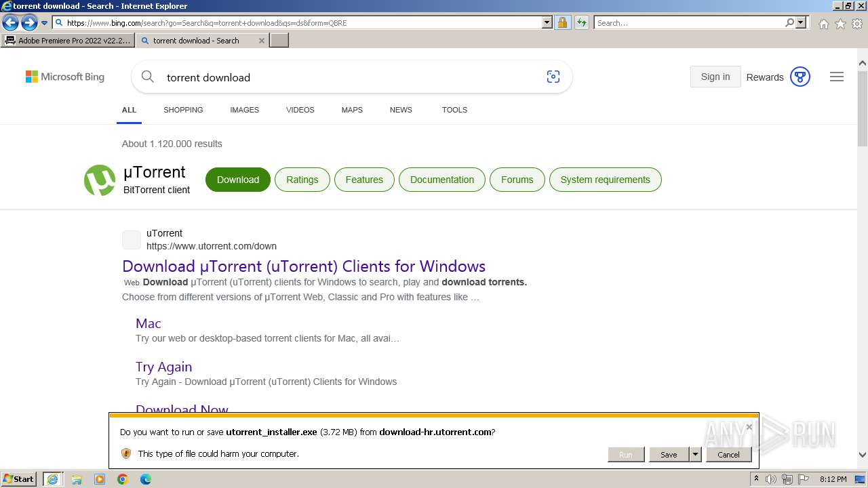868x488 pixels.
Task: Switch to SHOPPING results
Action: (x=183, y=110)
